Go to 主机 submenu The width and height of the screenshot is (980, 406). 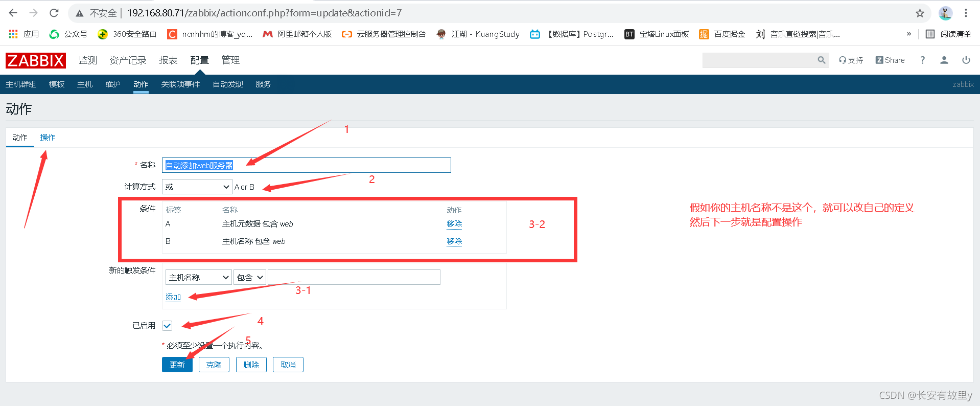[x=85, y=84]
